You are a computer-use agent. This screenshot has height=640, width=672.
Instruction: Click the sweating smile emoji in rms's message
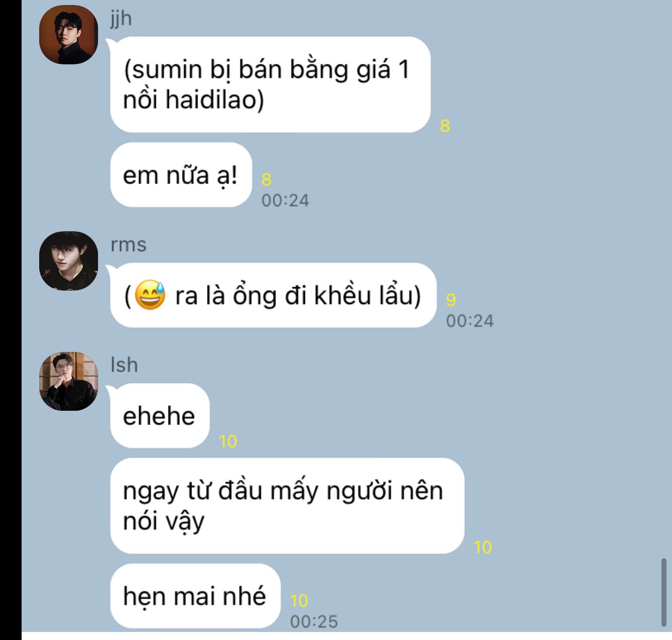(x=150, y=295)
